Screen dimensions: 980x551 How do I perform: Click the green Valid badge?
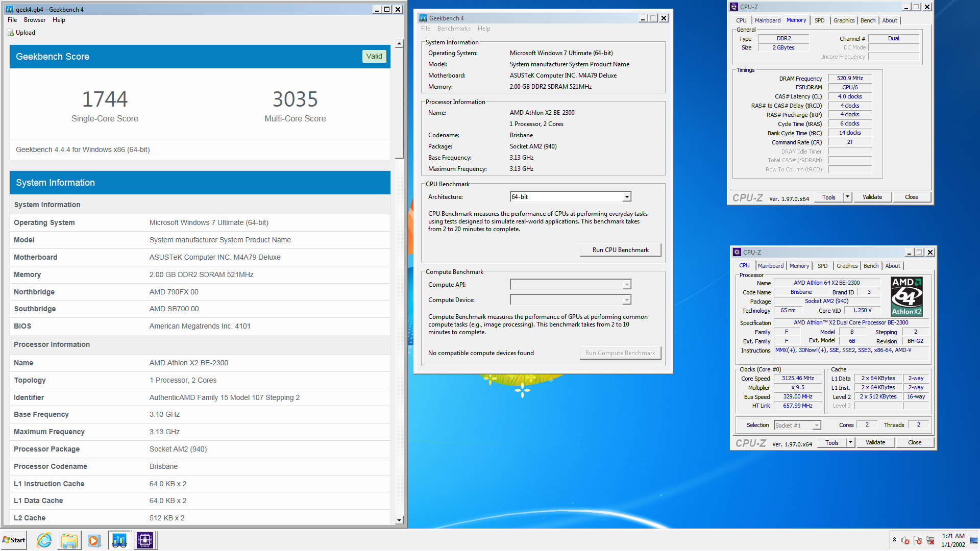click(374, 57)
